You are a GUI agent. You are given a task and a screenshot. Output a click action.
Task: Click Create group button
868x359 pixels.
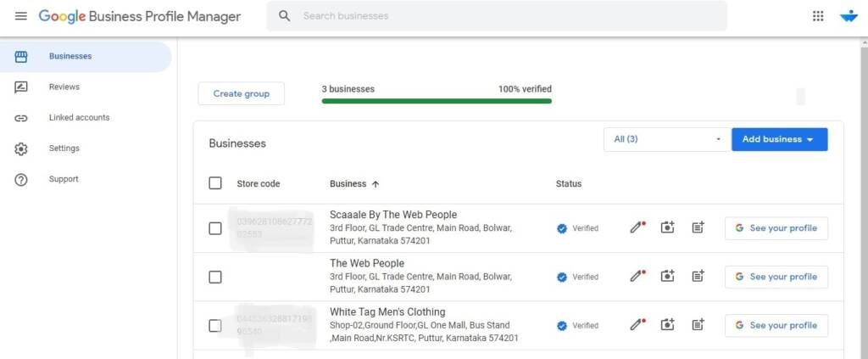242,93
